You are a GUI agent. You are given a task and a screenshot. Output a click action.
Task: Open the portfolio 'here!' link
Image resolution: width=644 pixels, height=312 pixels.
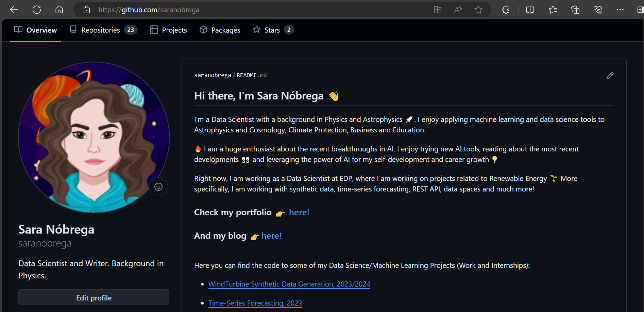coord(299,213)
